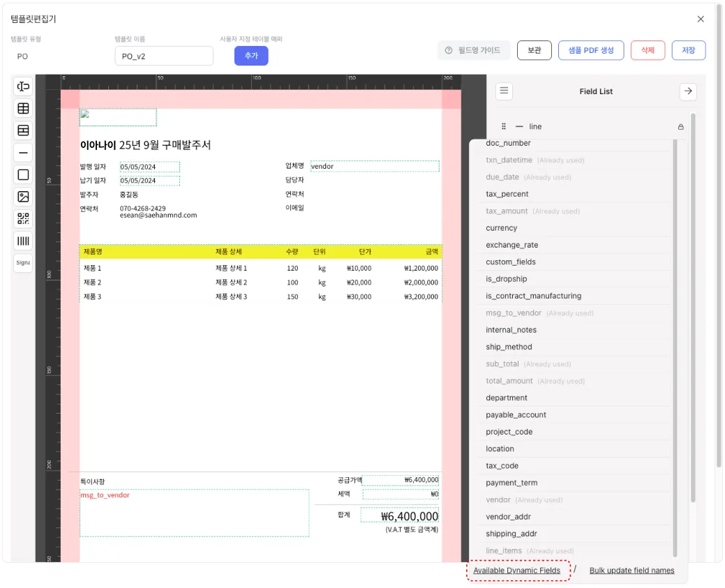Viewport: 725px width, 588px height.
Task: Pick the currency field option
Action: 502,228
